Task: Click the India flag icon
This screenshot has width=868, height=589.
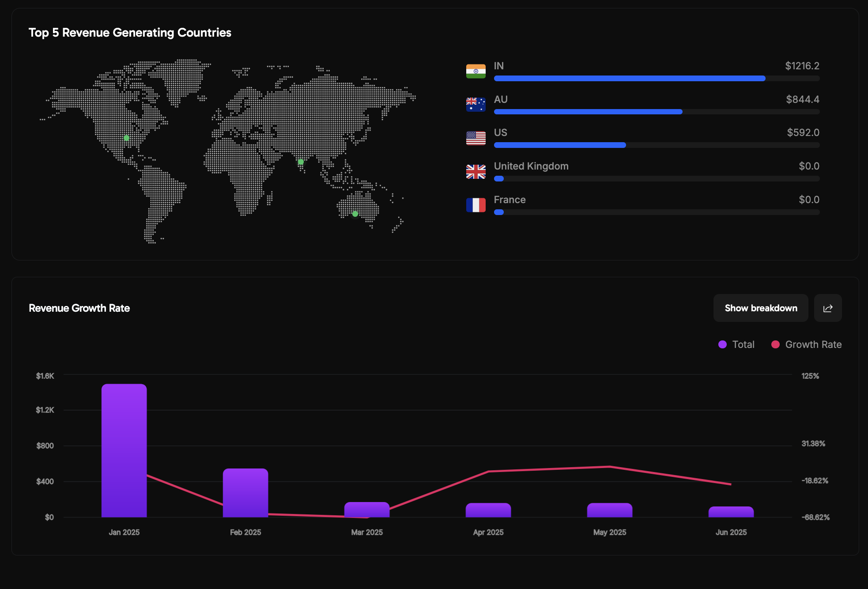Action: point(476,71)
